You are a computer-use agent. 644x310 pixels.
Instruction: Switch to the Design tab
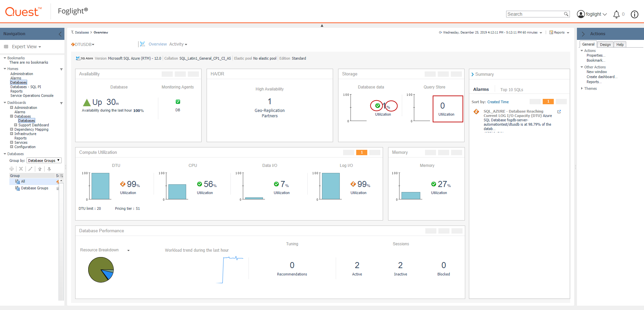(605, 45)
